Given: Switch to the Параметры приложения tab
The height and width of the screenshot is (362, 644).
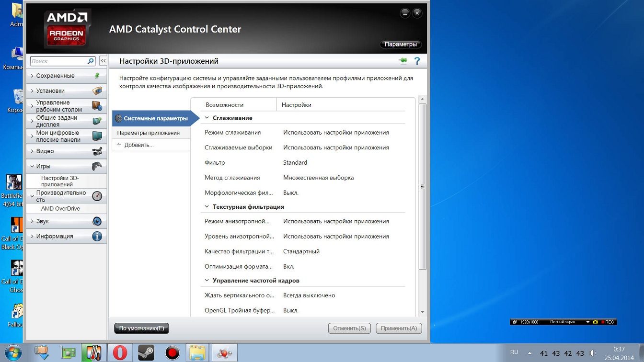Looking at the screenshot, I should tap(151, 133).
